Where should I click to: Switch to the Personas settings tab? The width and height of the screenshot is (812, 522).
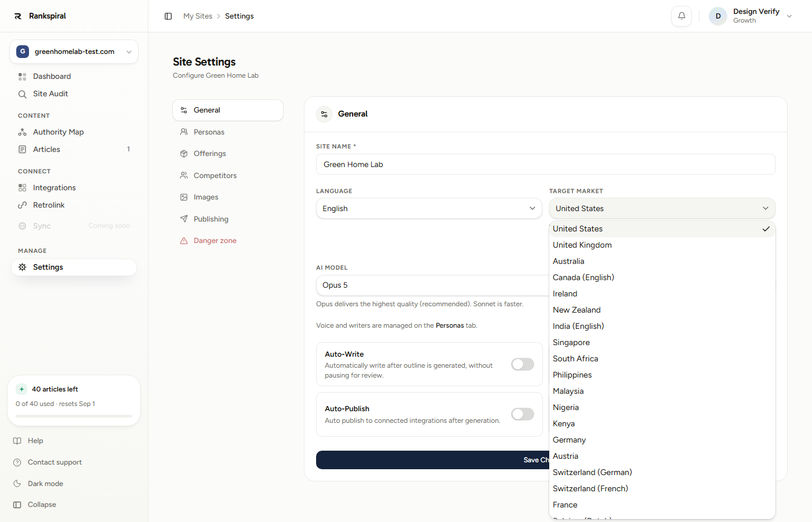coord(228,132)
